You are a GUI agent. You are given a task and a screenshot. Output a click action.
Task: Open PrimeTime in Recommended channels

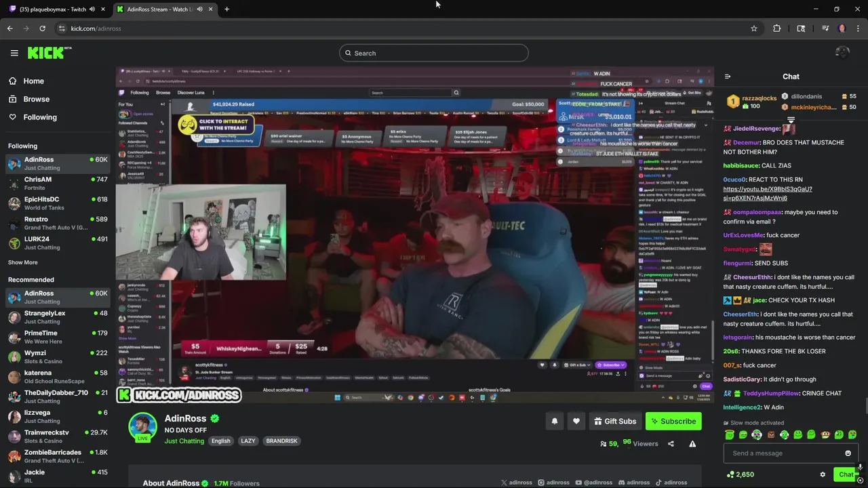58,337
